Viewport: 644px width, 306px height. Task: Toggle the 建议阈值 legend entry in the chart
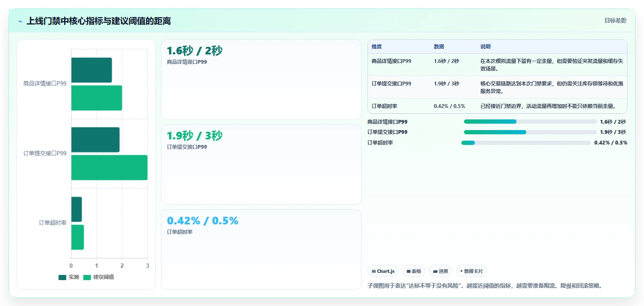(x=99, y=277)
